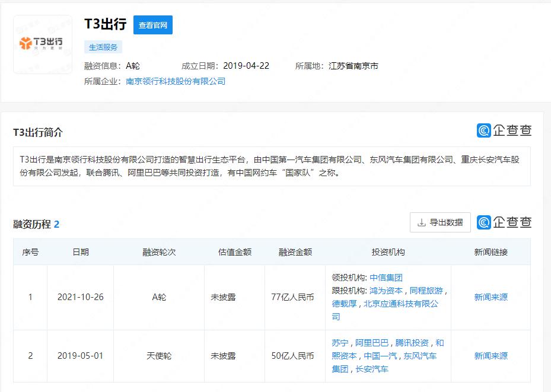Open the 腾讯投资 investor link
This screenshot has width=551, height=392.
pyautogui.click(x=412, y=343)
